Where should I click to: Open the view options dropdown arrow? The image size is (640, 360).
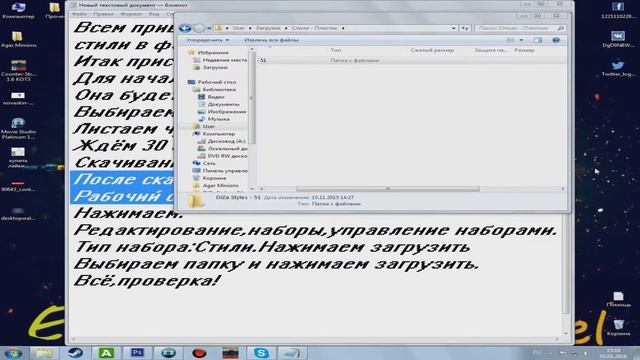click(521, 40)
